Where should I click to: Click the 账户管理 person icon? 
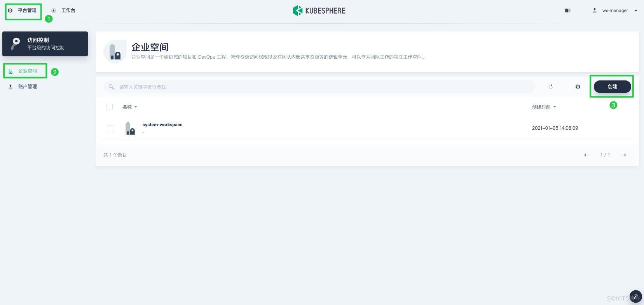click(x=10, y=87)
